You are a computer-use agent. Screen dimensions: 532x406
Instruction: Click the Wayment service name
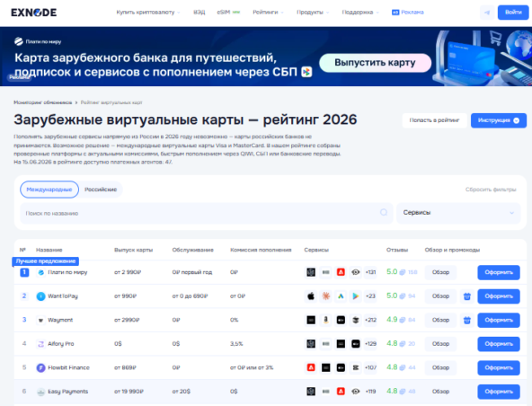60,320
